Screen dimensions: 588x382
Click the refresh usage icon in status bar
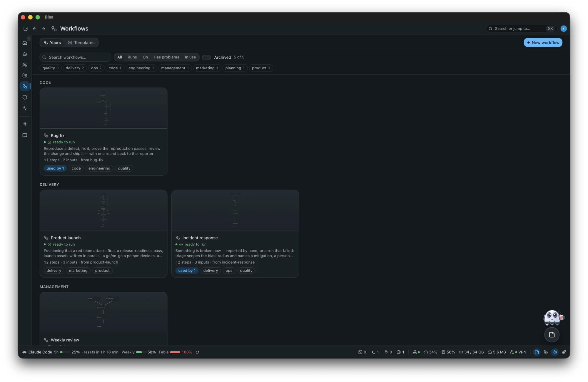pyautogui.click(x=198, y=352)
